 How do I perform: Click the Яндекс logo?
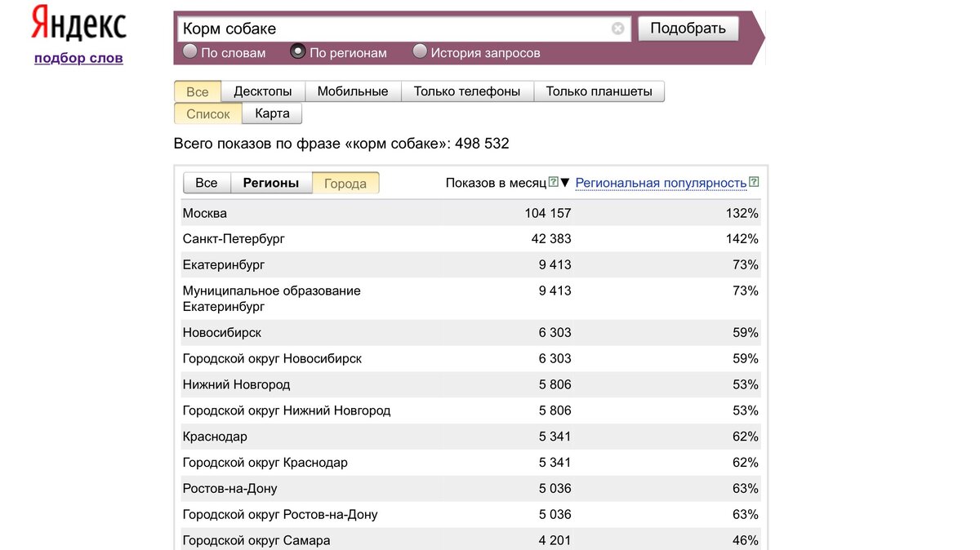click(78, 24)
